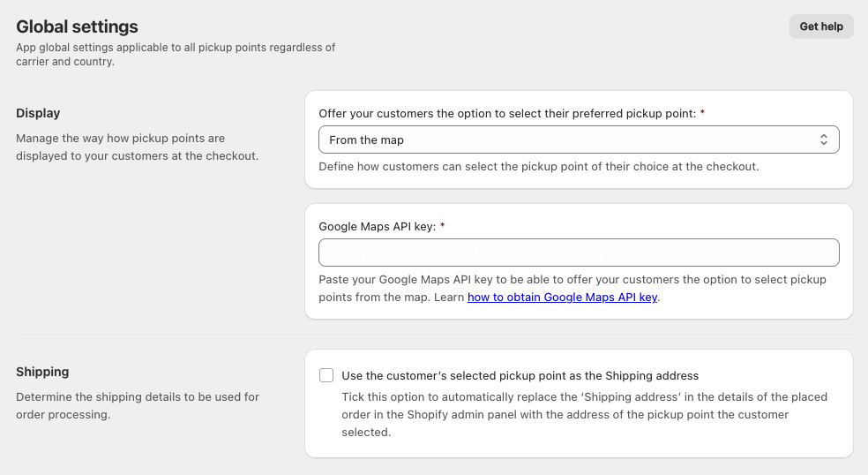Viewport: 868px width, 475px height.
Task: Focus the Google Maps API key input field
Action: [578, 253]
